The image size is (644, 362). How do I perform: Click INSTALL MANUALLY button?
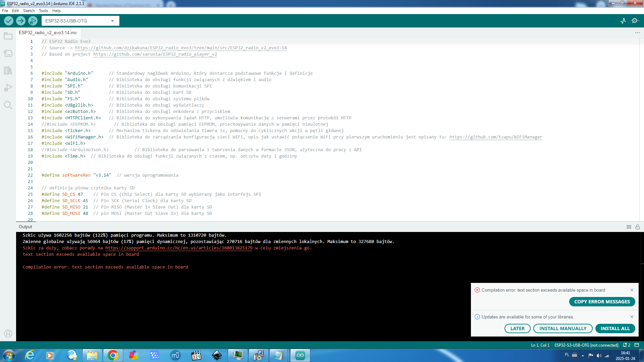point(563,328)
